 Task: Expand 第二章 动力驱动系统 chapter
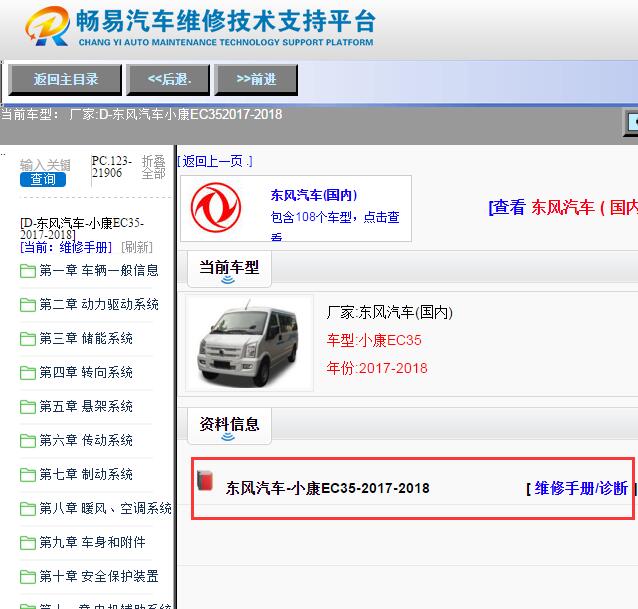99,304
